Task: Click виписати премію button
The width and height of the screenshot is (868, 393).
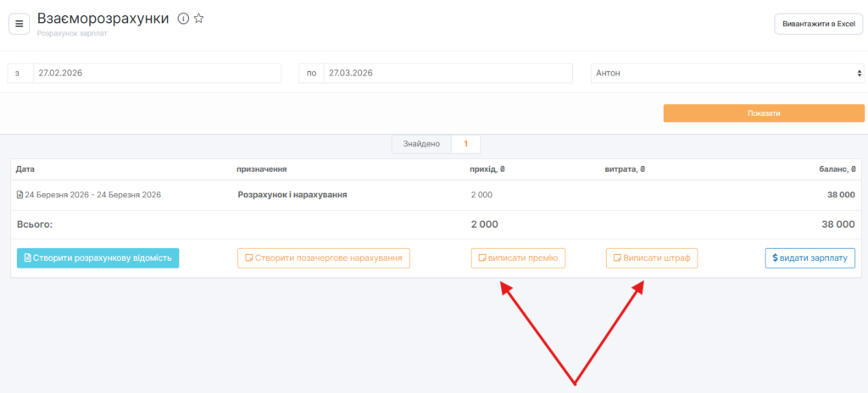Action: pos(518,257)
